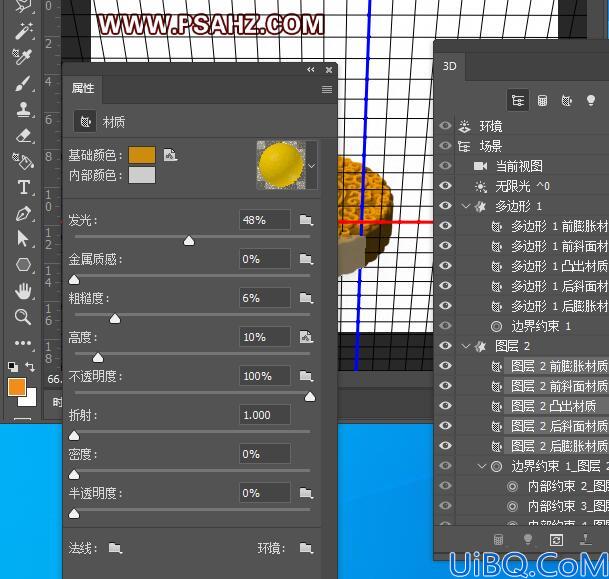Open the extra tools ellipsis menu
The height and width of the screenshot is (579, 609).
[x=23, y=343]
